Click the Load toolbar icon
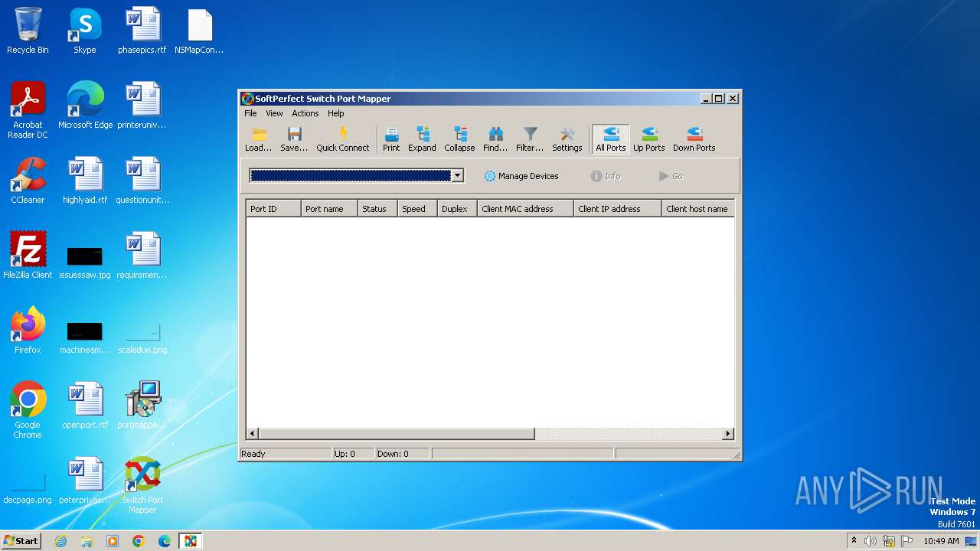Screen dimensions: 980x551 258,139
